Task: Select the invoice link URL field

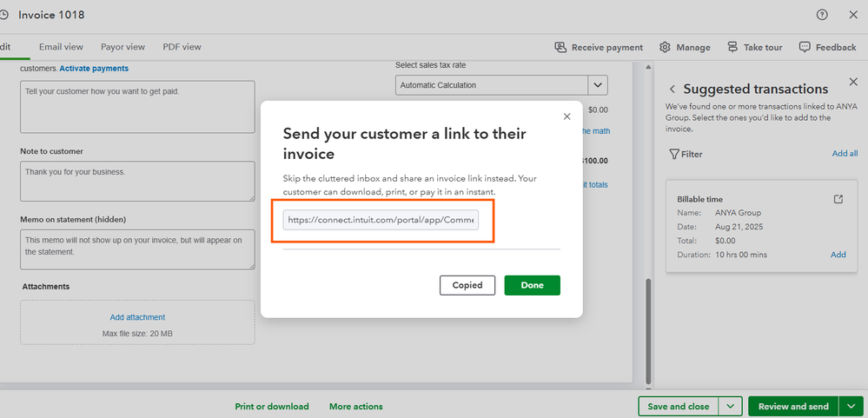Action: [x=381, y=220]
